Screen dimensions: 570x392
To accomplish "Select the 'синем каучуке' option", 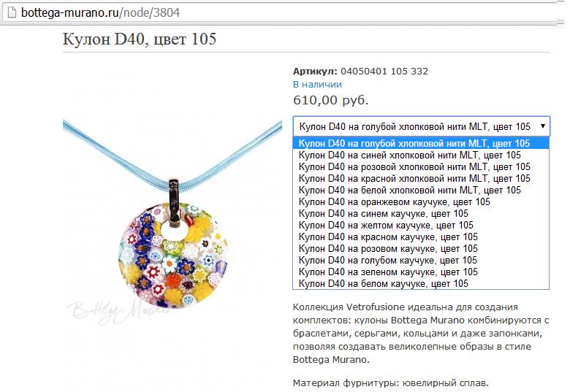I will [421, 213].
